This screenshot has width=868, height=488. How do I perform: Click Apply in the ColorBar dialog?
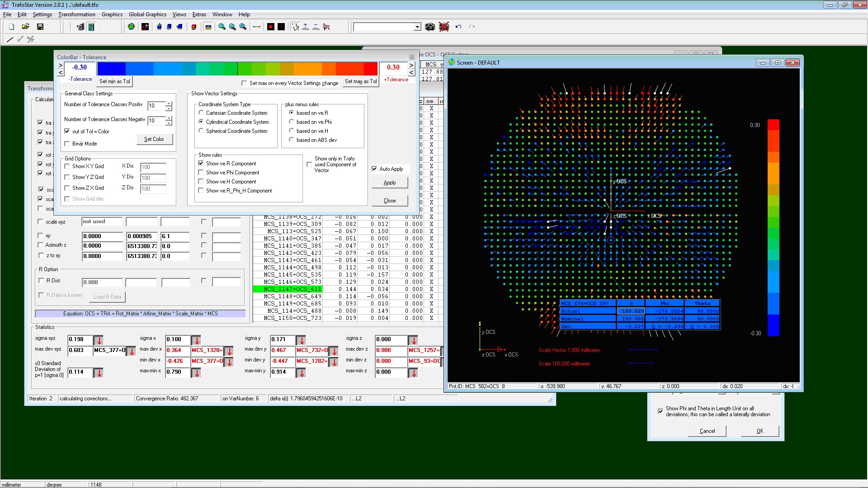(x=390, y=183)
